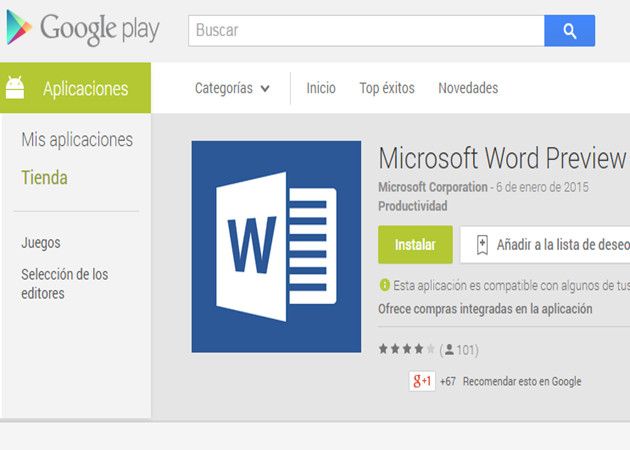Image resolution: width=630 pixels, height=450 pixels.
Task: Go to the Novedades tab
Action: pos(468,88)
